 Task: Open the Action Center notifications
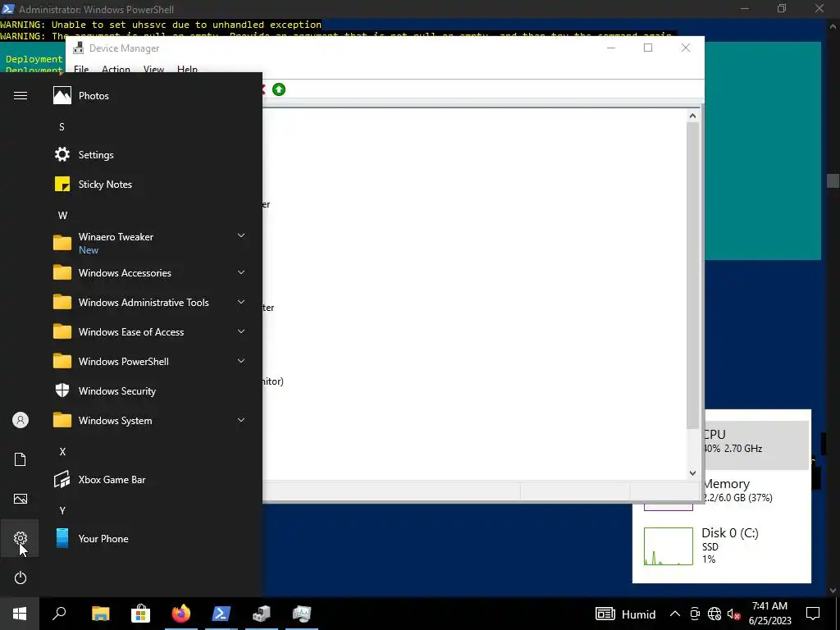tap(813, 614)
